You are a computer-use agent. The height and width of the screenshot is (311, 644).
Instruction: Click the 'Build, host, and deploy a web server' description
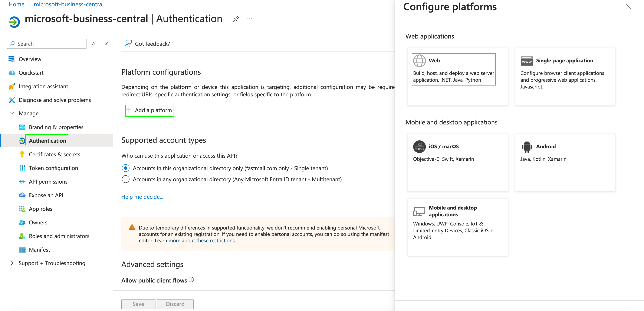[453, 76]
